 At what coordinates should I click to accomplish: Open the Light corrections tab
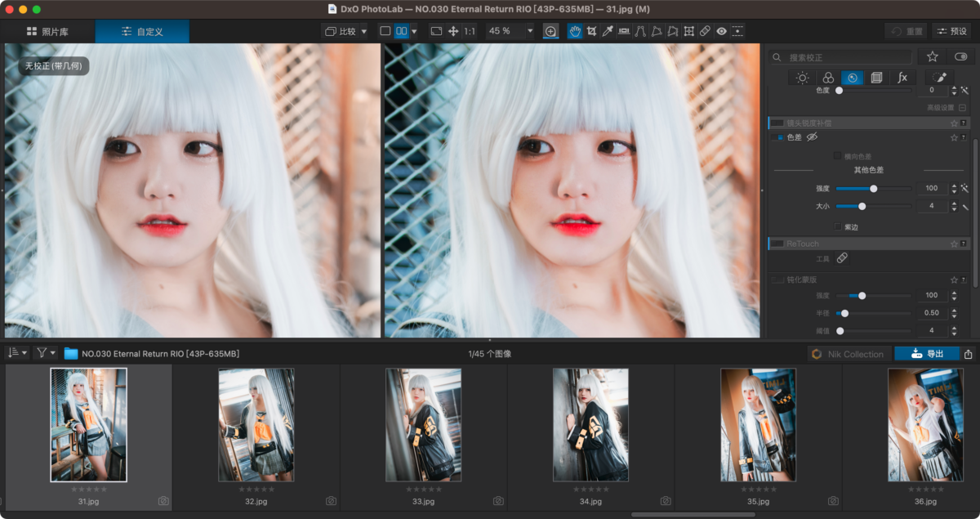point(803,78)
